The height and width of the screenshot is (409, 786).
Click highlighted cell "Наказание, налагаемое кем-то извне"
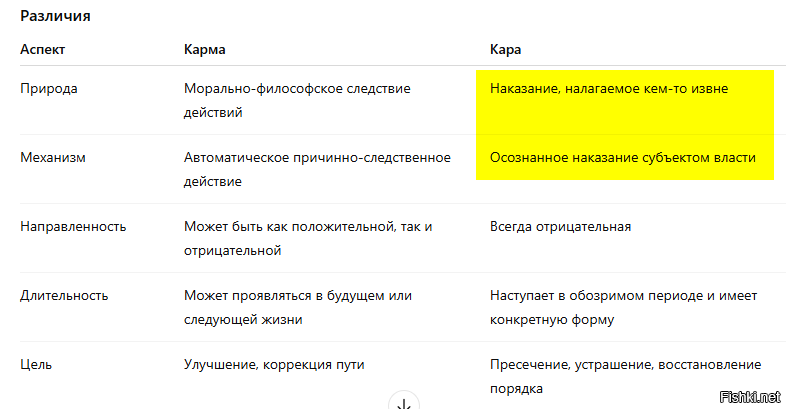[x=608, y=89]
